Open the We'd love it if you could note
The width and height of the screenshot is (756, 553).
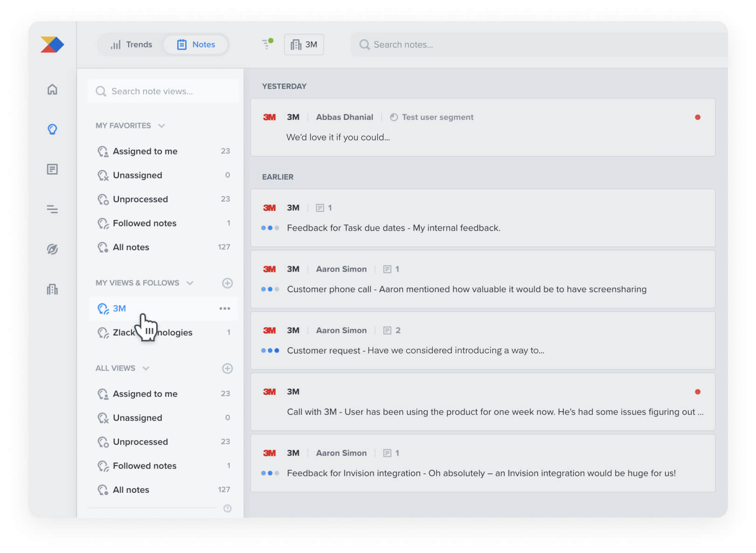point(483,127)
